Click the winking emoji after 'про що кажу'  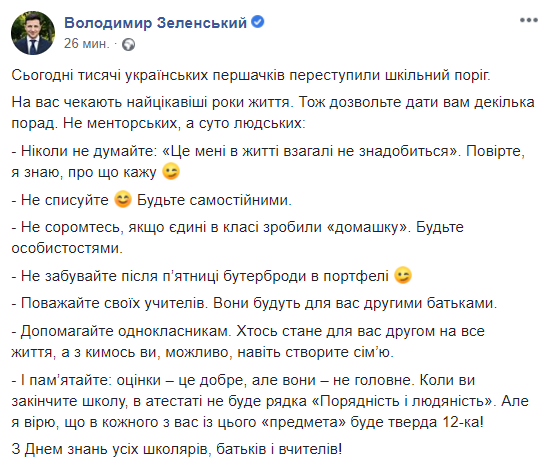pyautogui.click(x=171, y=171)
